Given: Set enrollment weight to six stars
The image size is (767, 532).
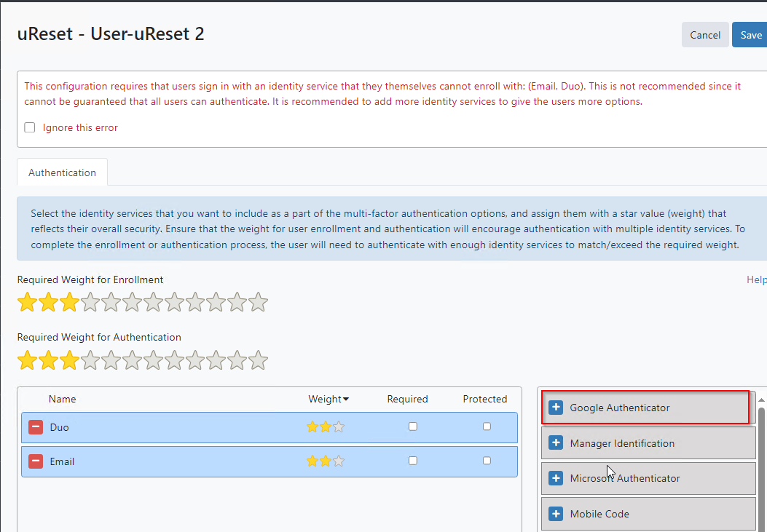Looking at the screenshot, I should tap(132, 303).
